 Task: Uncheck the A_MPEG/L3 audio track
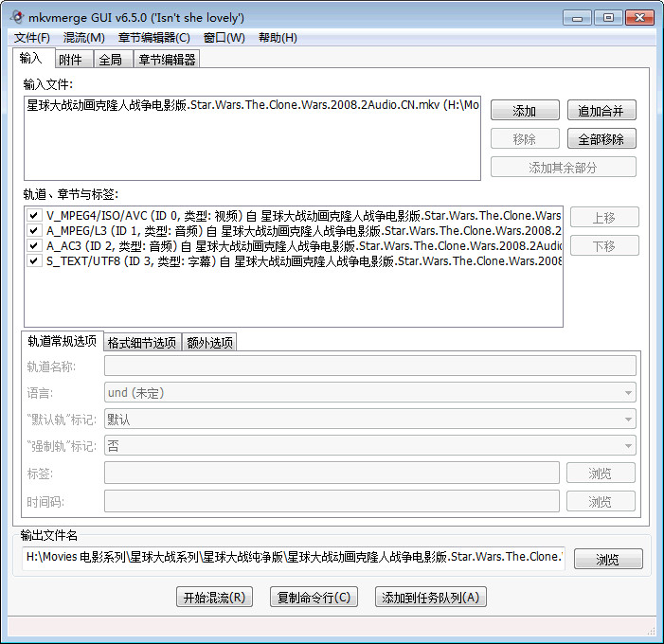(x=34, y=230)
